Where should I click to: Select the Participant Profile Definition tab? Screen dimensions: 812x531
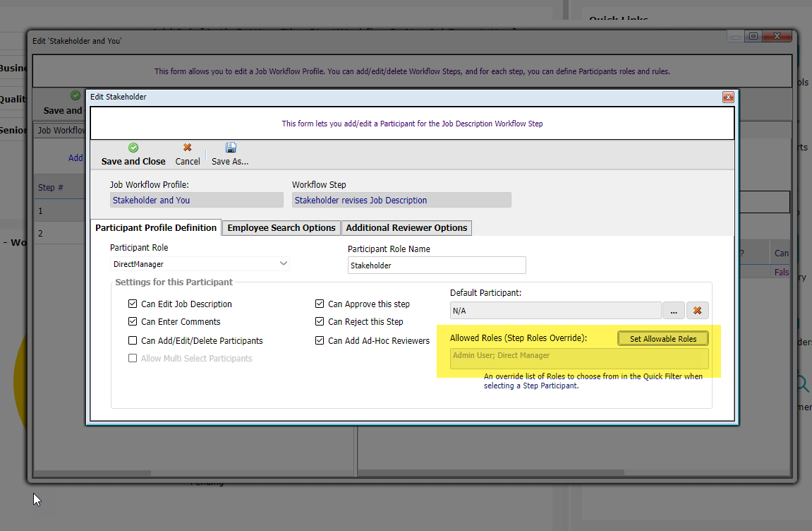click(156, 228)
